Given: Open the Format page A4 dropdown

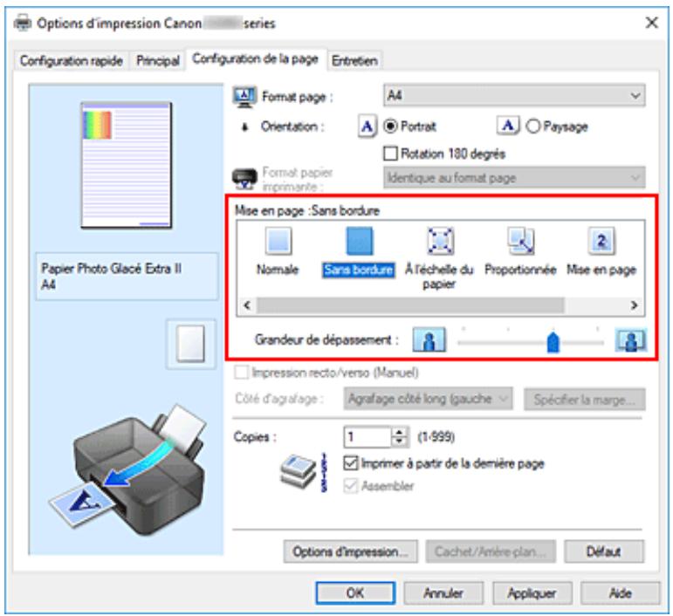Looking at the screenshot, I should [x=514, y=95].
